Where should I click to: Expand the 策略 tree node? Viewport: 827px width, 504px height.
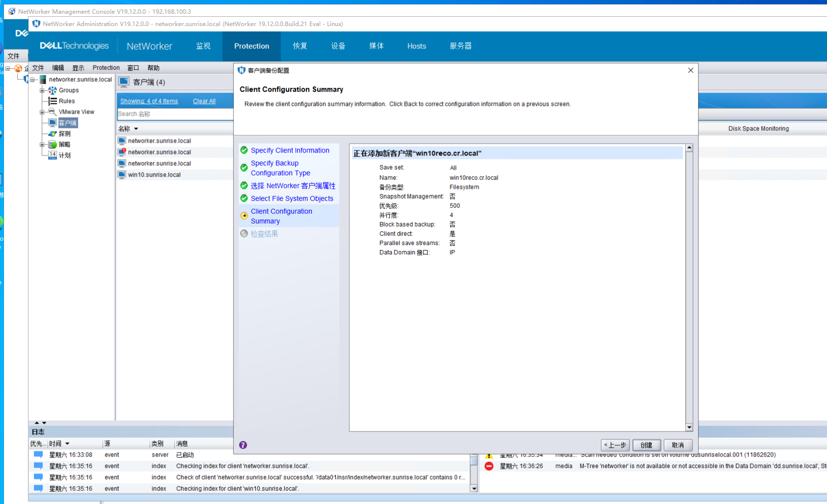(42, 144)
